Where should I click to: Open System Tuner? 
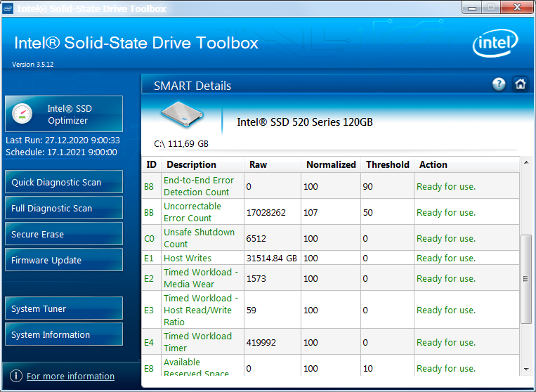pyautogui.click(x=63, y=308)
